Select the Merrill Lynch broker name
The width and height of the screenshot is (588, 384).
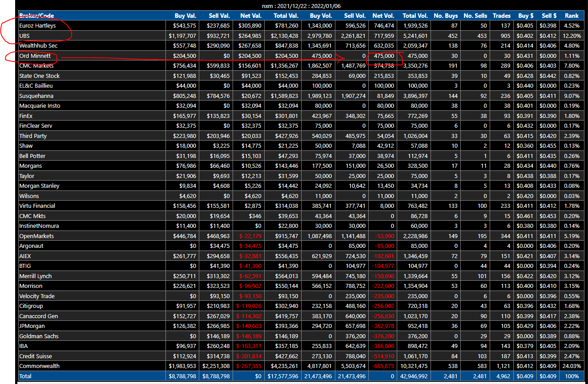tap(36, 276)
